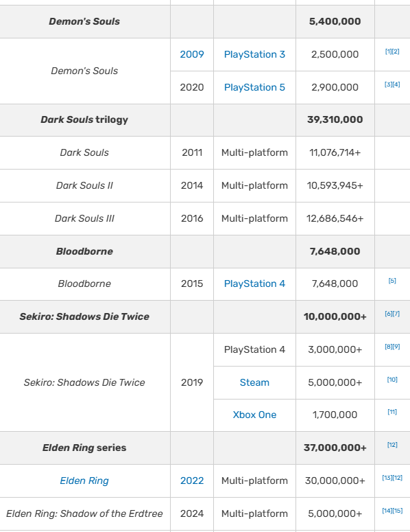Image resolution: width=410 pixels, height=532 pixels.
Task: Open citation [6] in Sekiro header row
Action: click(x=388, y=314)
